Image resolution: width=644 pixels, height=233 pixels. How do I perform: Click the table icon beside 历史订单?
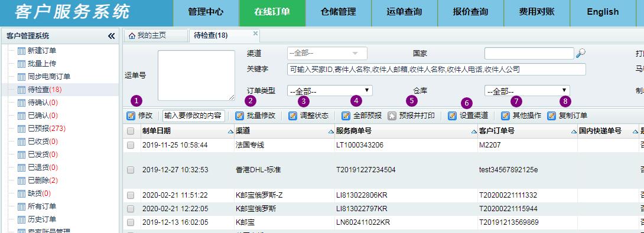click(22, 219)
